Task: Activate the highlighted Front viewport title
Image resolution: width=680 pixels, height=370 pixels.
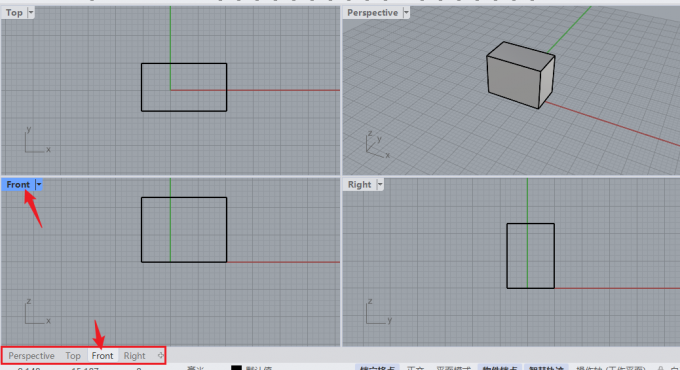Action: [18, 184]
